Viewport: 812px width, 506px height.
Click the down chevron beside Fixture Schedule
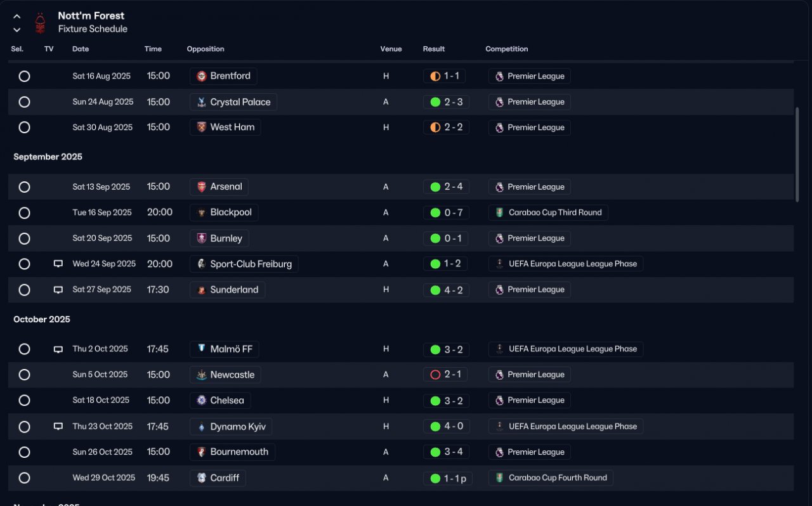coord(17,30)
